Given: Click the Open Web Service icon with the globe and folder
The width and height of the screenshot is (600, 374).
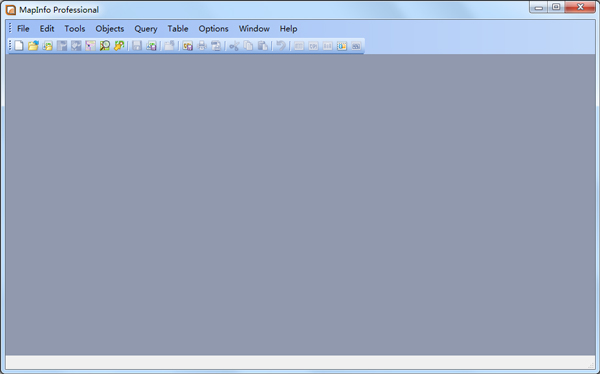Looking at the screenshot, I should [47, 46].
